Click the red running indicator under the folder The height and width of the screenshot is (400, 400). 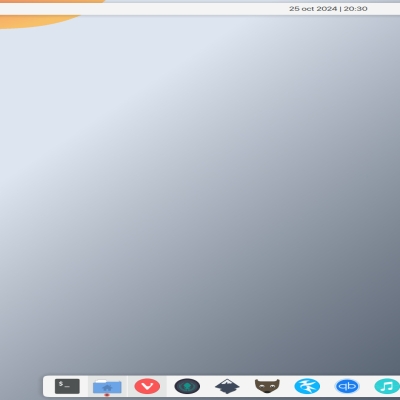pos(107,395)
